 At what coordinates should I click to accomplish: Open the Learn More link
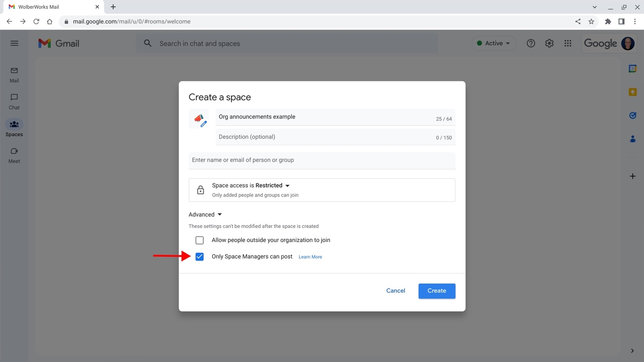310,257
